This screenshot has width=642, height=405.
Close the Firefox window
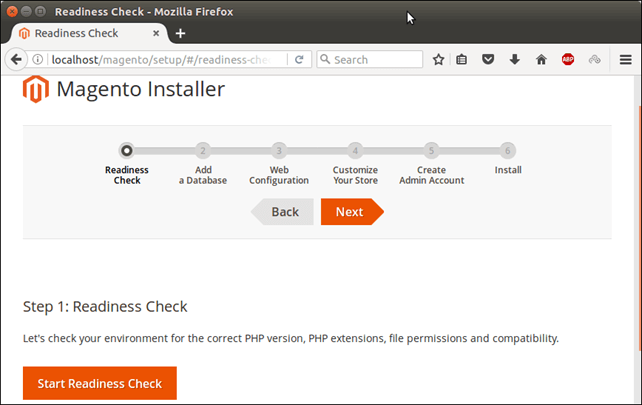click(x=12, y=11)
